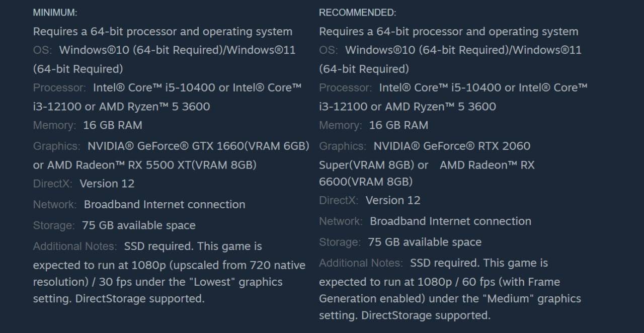Click the Processor label in the Recommended column
The image size is (644, 333).
[346, 88]
